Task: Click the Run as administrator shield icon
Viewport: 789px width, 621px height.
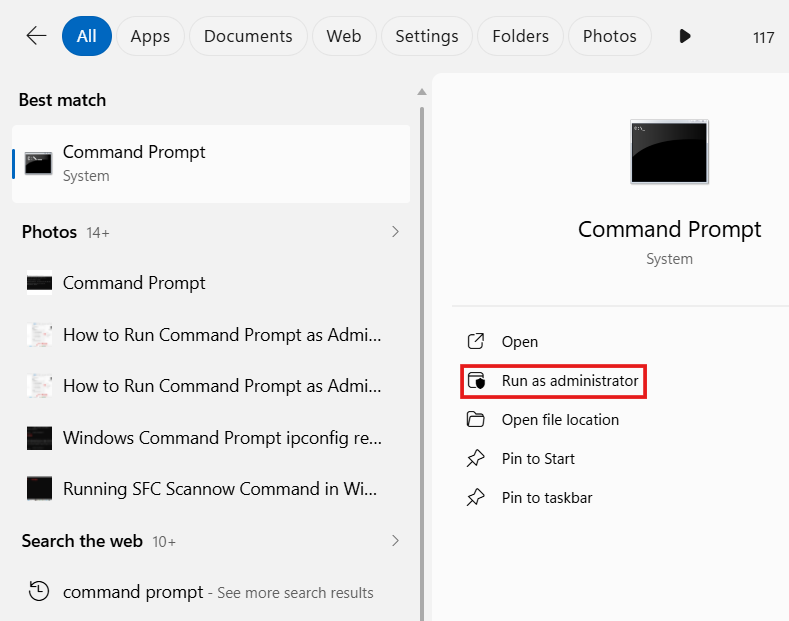Action: 476,381
